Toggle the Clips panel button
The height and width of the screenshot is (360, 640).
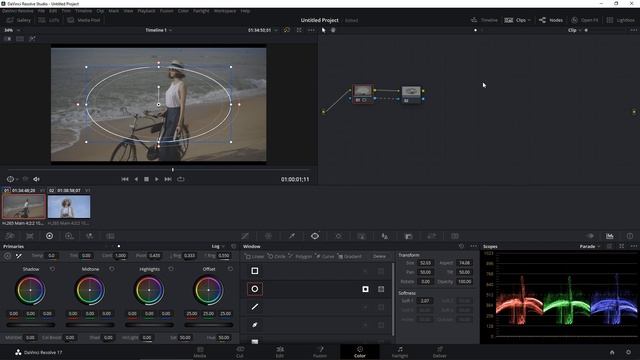click(x=518, y=20)
